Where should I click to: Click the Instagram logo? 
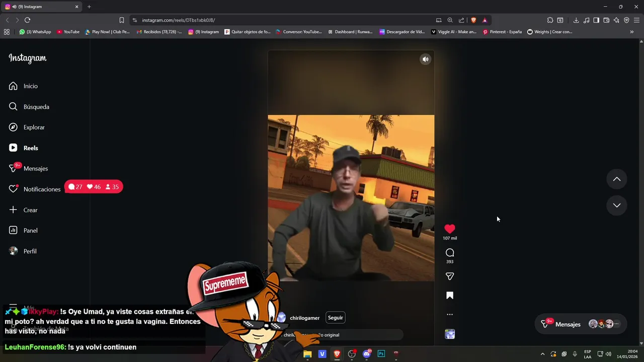pos(28,58)
